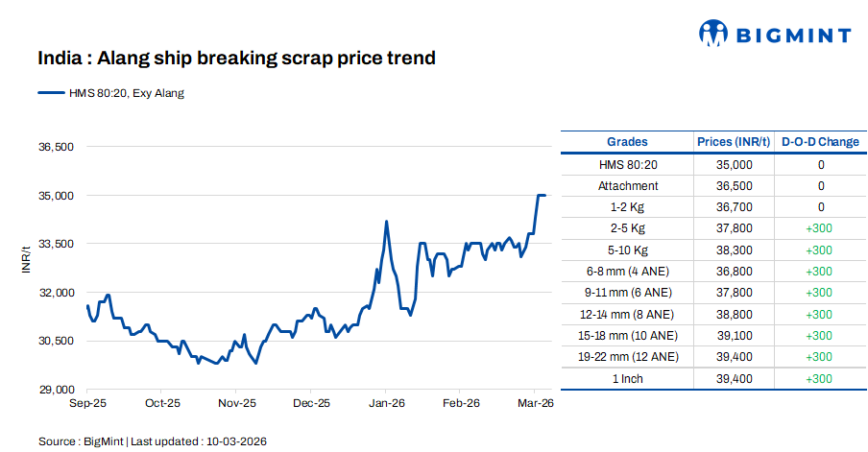Viewport: 868px width, 452px height.
Task: Click the D-O-D Change column header
Action: [x=820, y=142]
